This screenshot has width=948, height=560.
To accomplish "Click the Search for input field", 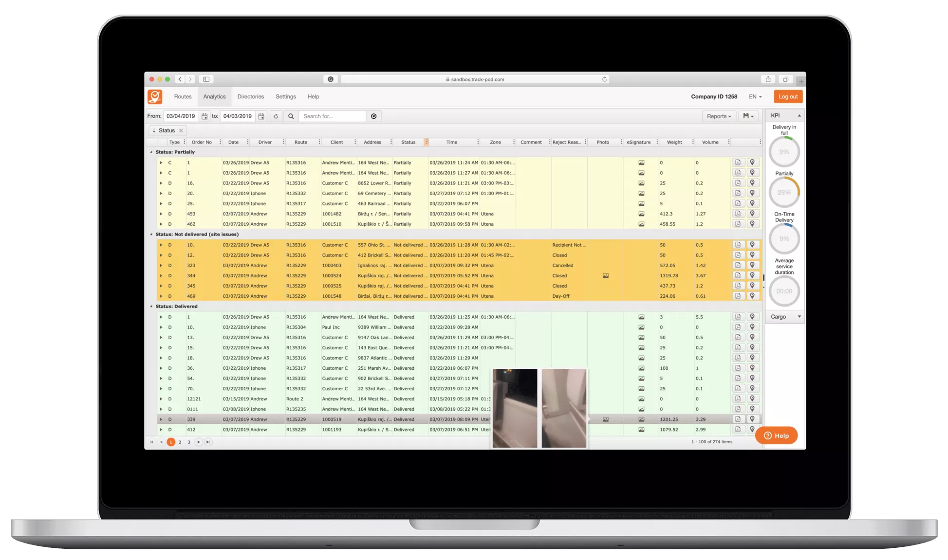I will (332, 116).
